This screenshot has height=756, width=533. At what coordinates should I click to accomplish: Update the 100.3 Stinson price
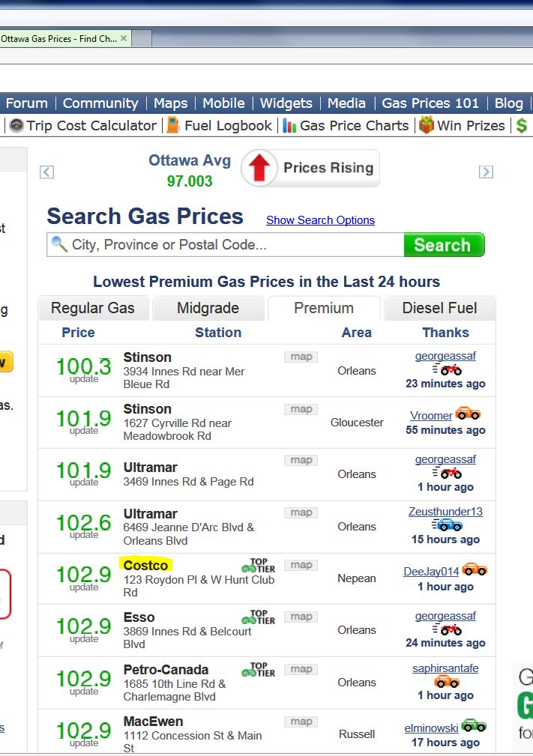click(x=84, y=379)
